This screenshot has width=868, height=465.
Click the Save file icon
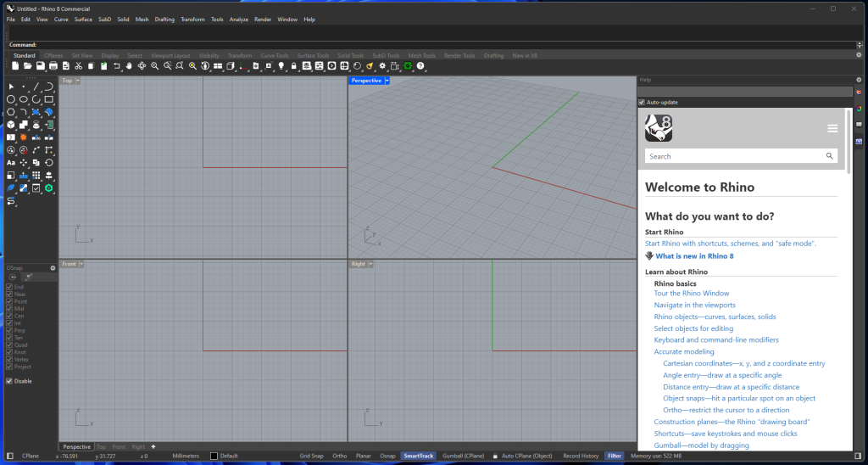click(x=41, y=66)
